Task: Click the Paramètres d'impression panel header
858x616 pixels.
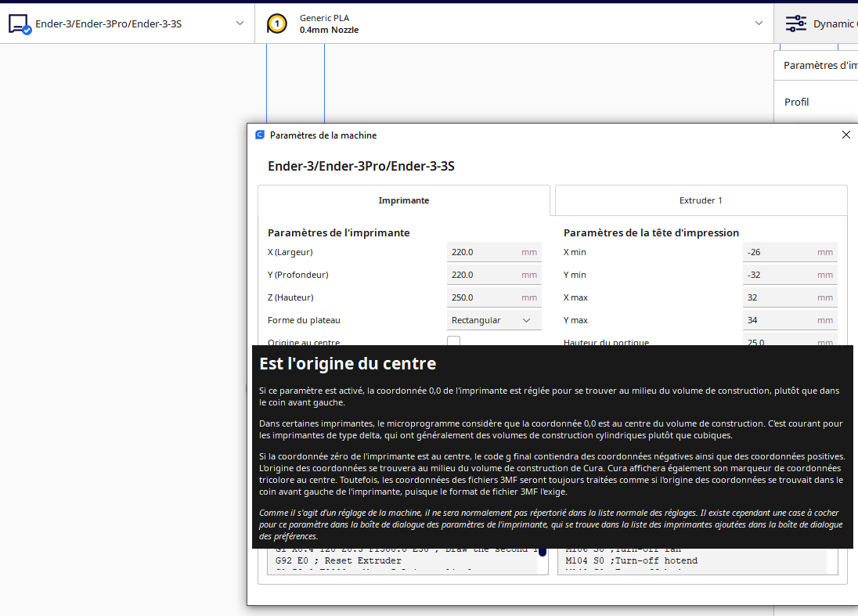Action: (x=816, y=66)
